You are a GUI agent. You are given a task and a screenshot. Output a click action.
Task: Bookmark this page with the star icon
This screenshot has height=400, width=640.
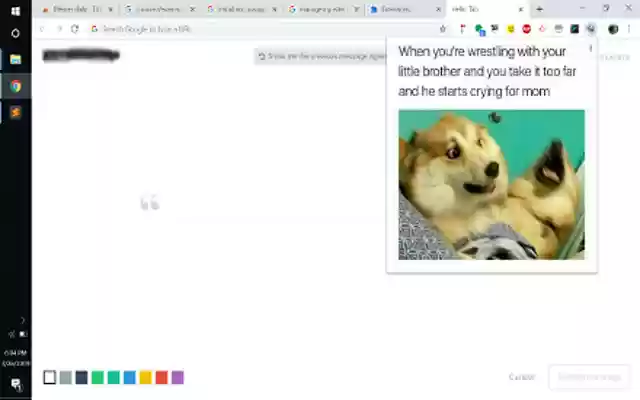point(443,29)
